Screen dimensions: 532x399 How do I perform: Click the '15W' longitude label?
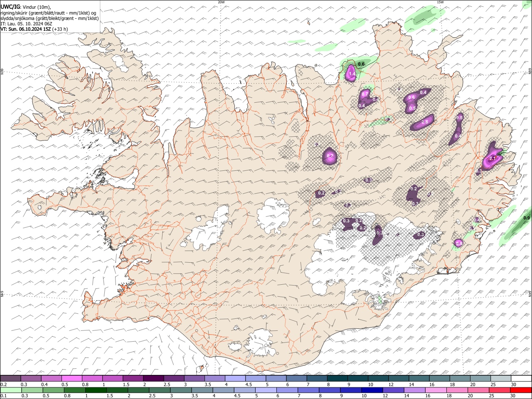coord(440,2)
